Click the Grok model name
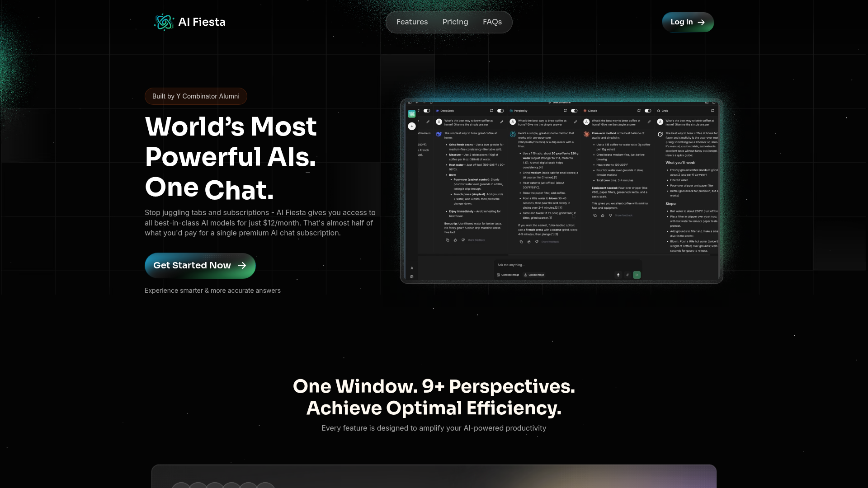The height and width of the screenshot is (488, 868). [665, 111]
